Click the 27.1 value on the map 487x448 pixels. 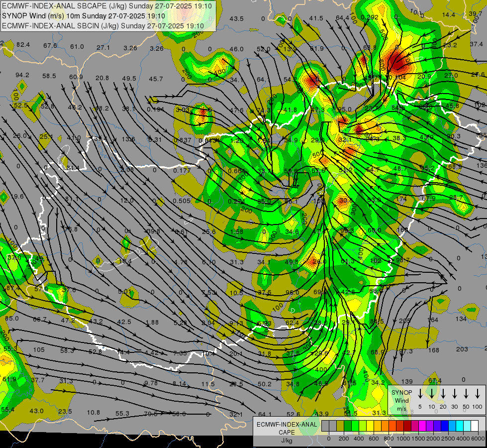(103, 48)
